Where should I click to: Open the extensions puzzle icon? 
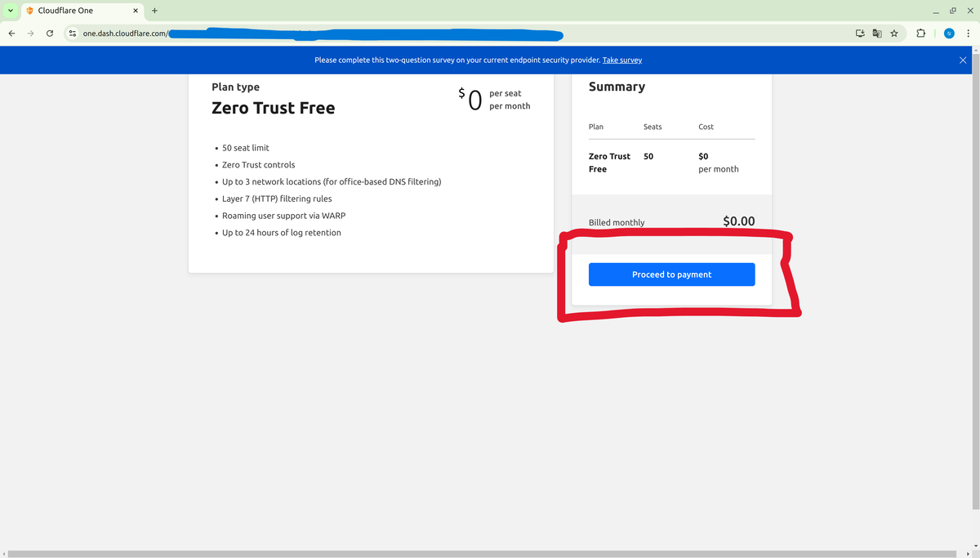(x=921, y=33)
